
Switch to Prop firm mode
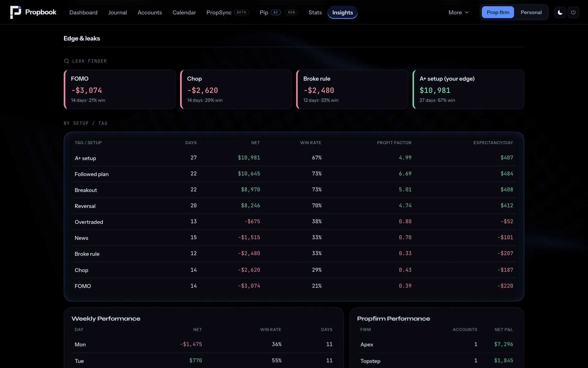498,12
